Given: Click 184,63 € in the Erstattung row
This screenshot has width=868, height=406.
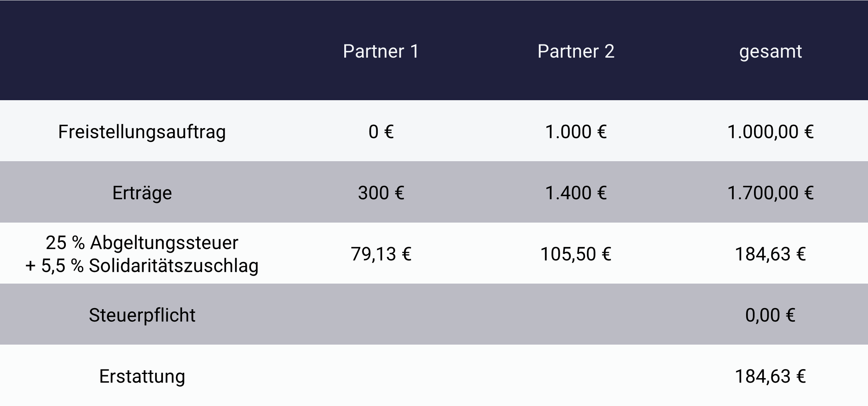Looking at the screenshot, I should 770,376.
